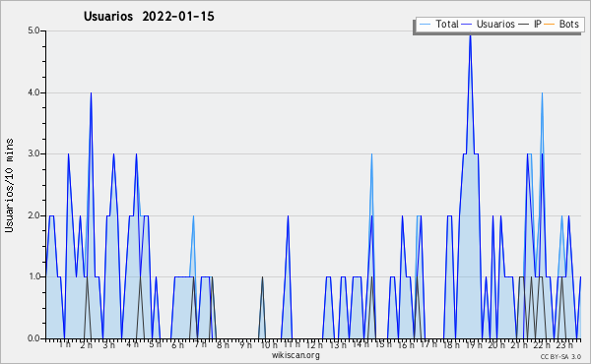Select the 'Total' legend entry
This screenshot has width=591, height=364.
click(438, 24)
